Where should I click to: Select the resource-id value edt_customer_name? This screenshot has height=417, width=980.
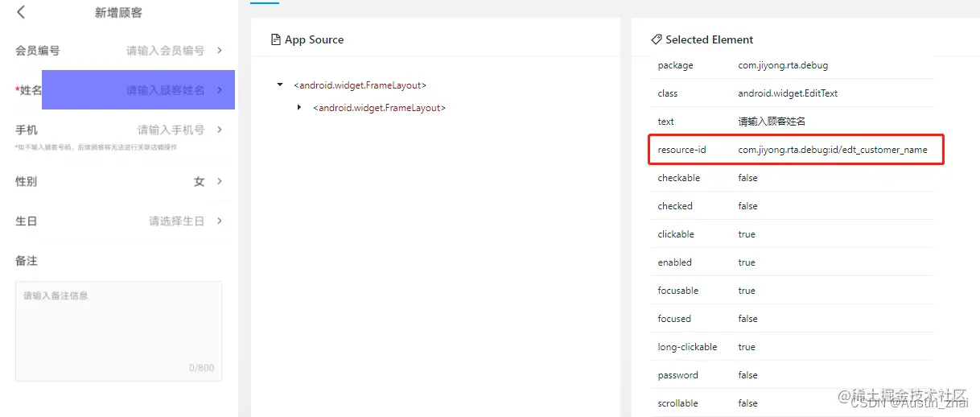833,150
